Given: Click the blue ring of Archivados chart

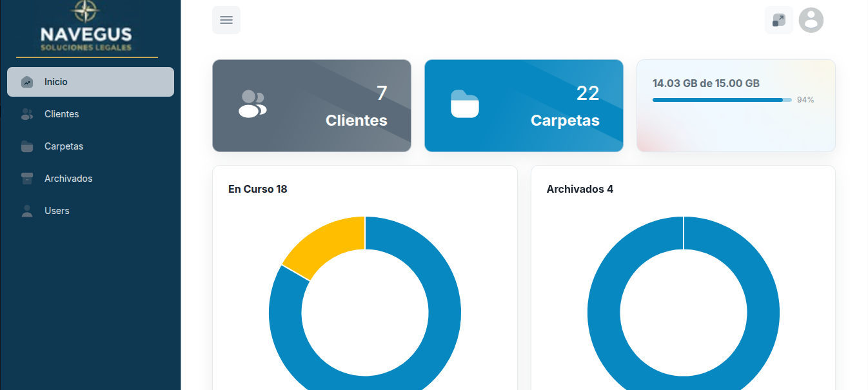Looking at the screenshot, I should tap(763, 309).
